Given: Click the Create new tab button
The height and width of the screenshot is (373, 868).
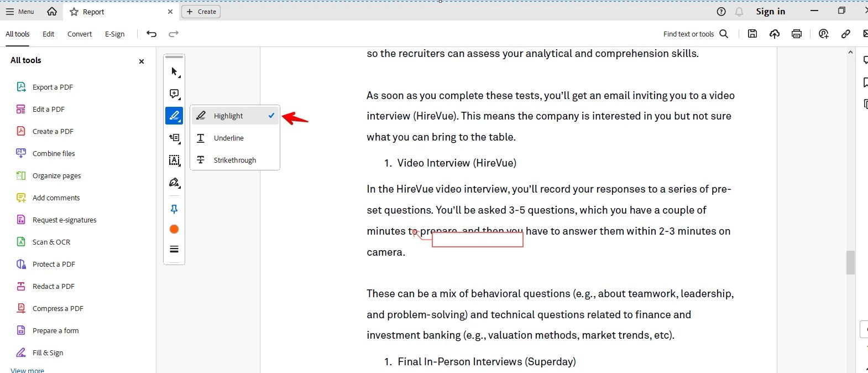Looking at the screenshot, I should pos(201,12).
